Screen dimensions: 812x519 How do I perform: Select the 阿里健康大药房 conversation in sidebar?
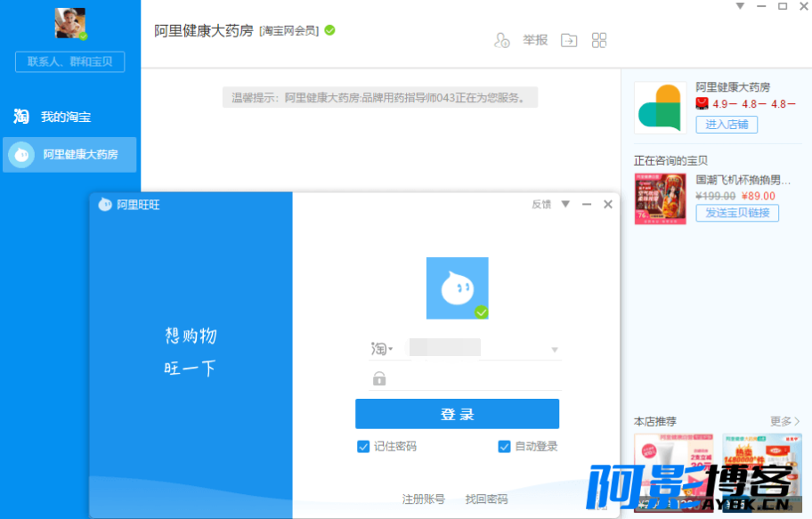coord(70,154)
